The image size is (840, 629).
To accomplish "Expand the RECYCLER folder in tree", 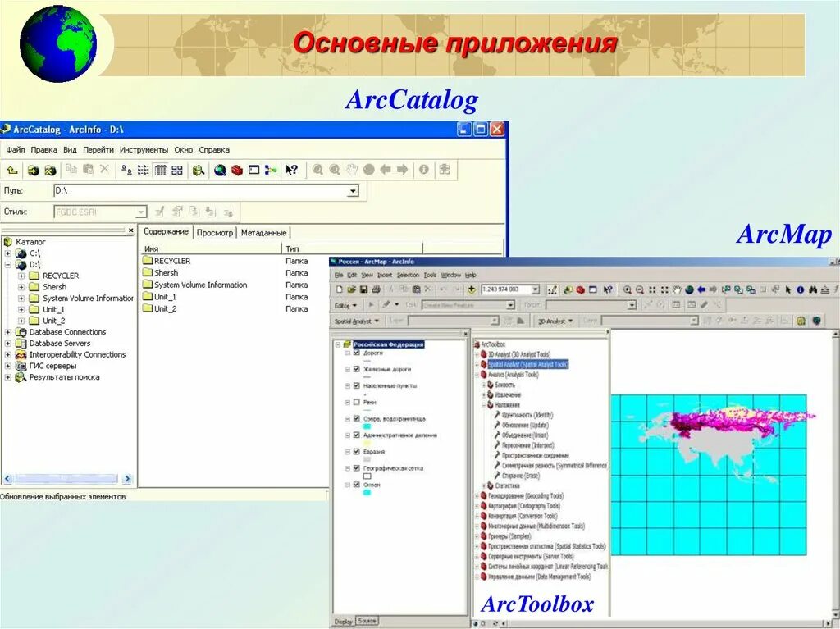I will pyautogui.click(x=21, y=276).
